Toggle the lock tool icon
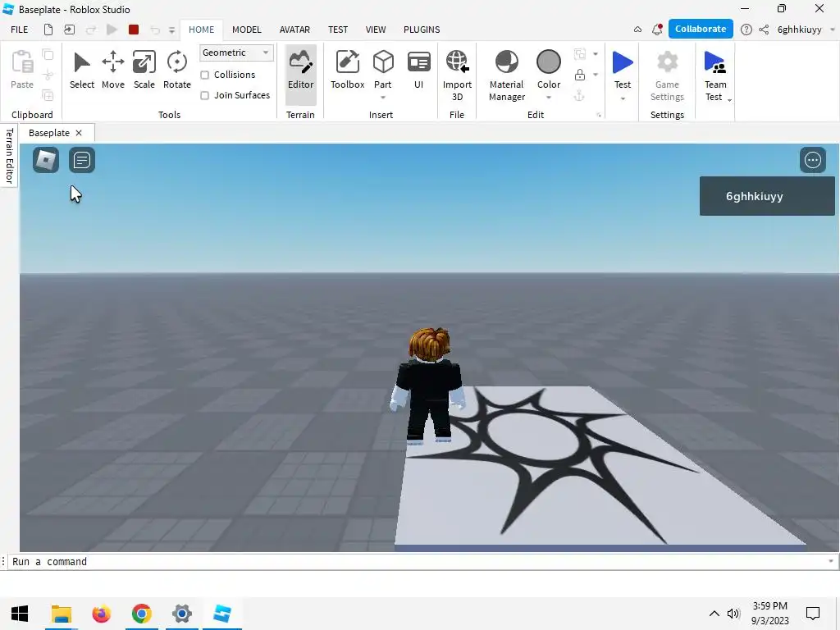Image resolution: width=840 pixels, height=630 pixels. 580,75
